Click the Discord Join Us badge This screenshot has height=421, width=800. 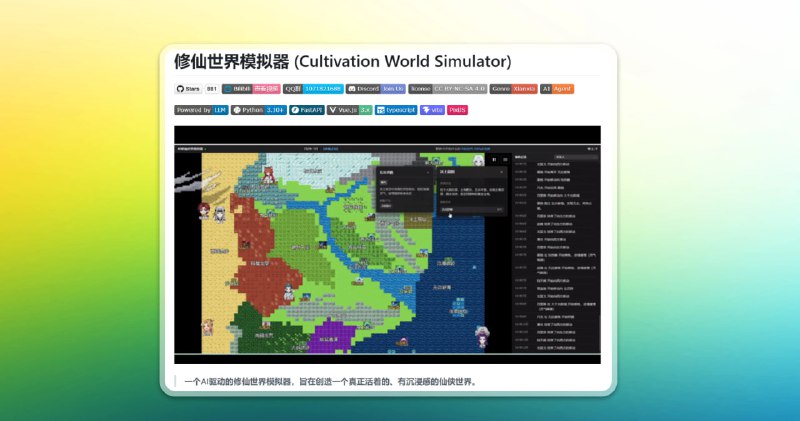375,89
